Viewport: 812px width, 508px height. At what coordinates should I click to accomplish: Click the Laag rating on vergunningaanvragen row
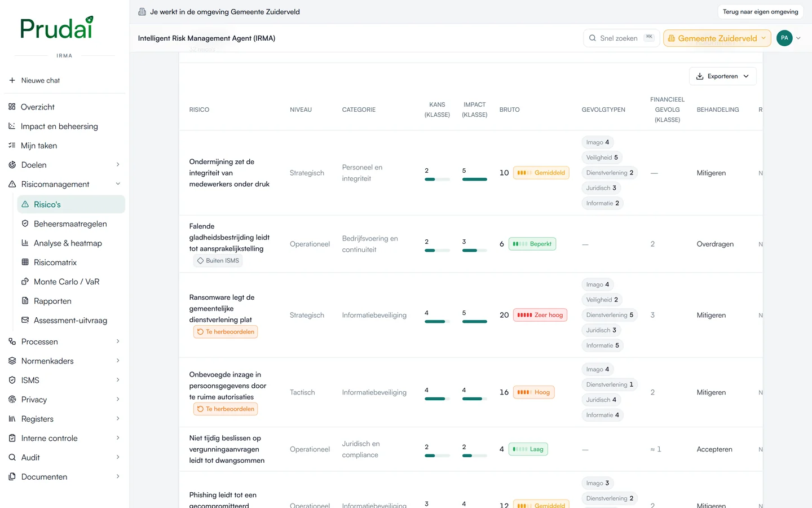(x=528, y=449)
